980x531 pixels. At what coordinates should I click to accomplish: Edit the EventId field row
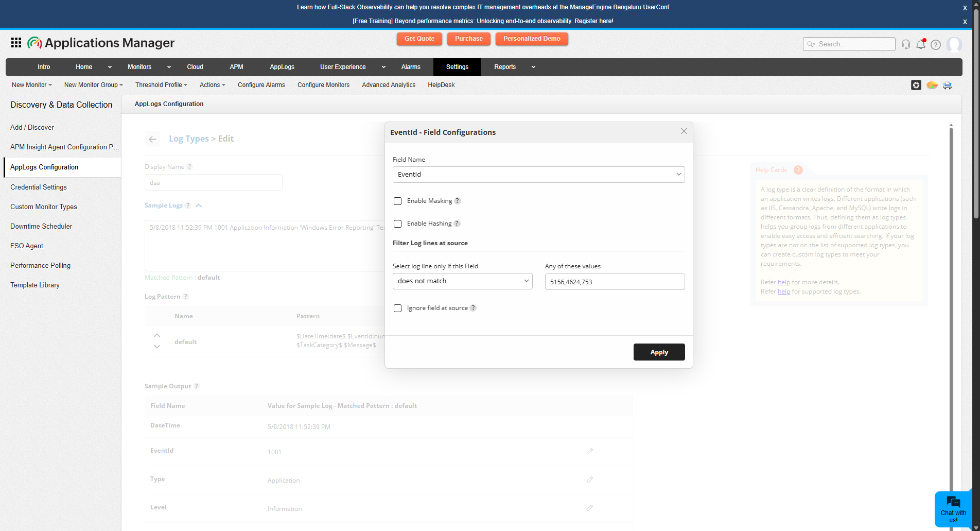click(590, 451)
